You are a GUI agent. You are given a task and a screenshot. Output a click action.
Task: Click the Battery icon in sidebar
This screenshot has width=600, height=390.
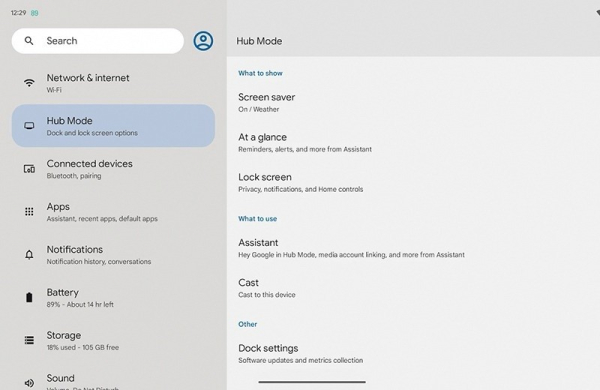click(29, 297)
